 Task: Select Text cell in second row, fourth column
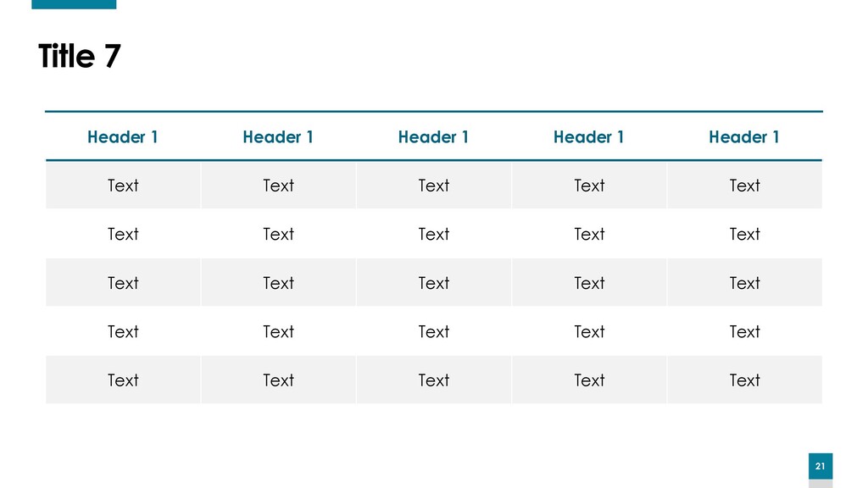589,234
